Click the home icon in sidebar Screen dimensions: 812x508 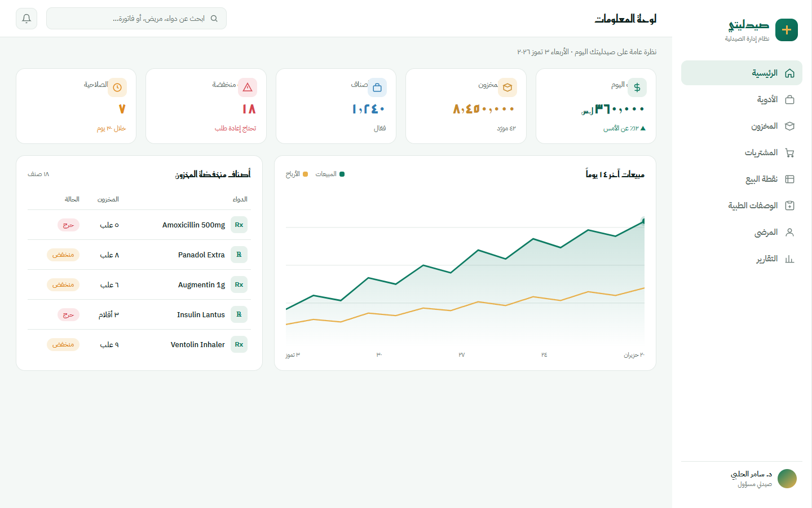[789, 73]
